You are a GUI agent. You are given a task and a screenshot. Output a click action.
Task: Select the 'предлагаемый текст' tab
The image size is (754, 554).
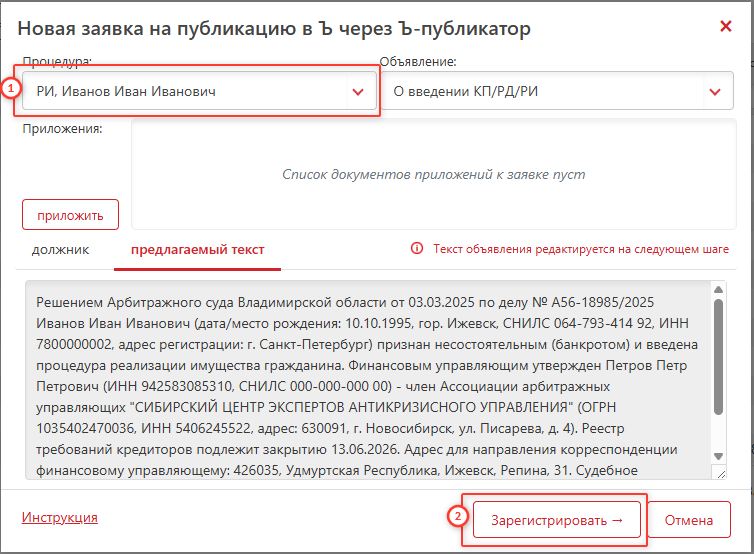pos(198,249)
